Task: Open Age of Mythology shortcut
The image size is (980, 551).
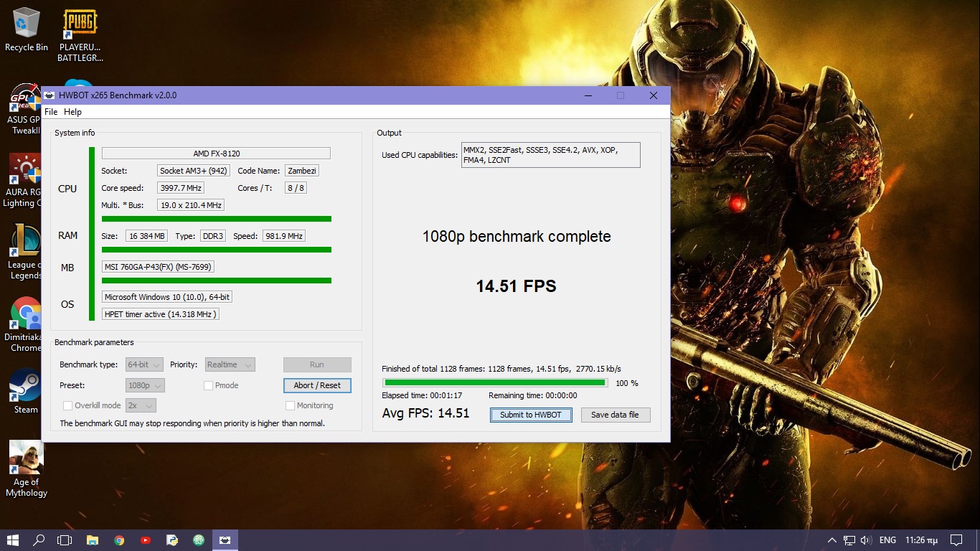Action: (x=26, y=469)
